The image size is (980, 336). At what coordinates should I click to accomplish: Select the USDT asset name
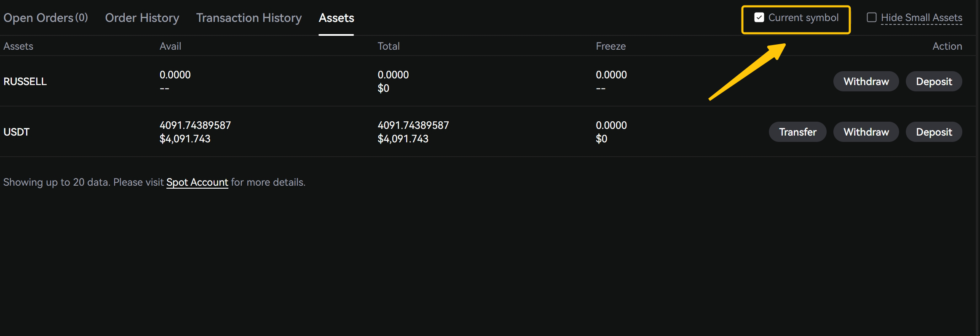click(x=16, y=132)
